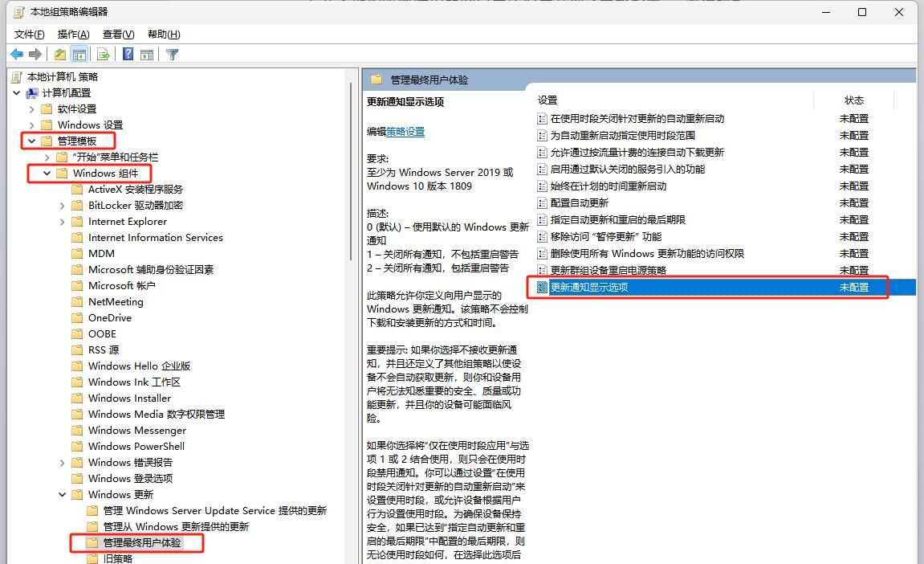Click the filter icon on the toolbar
This screenshot has height=564, width=924.
172,54
